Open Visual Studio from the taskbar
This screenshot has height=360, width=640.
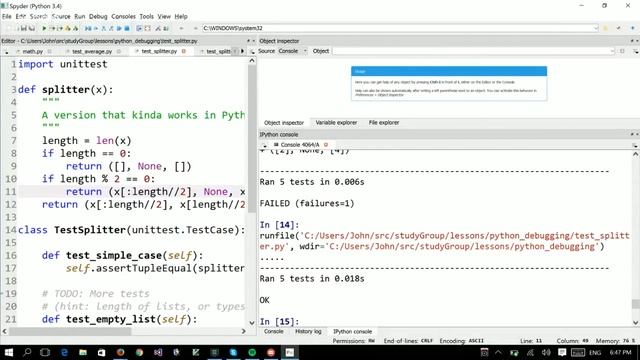(158, 352)
